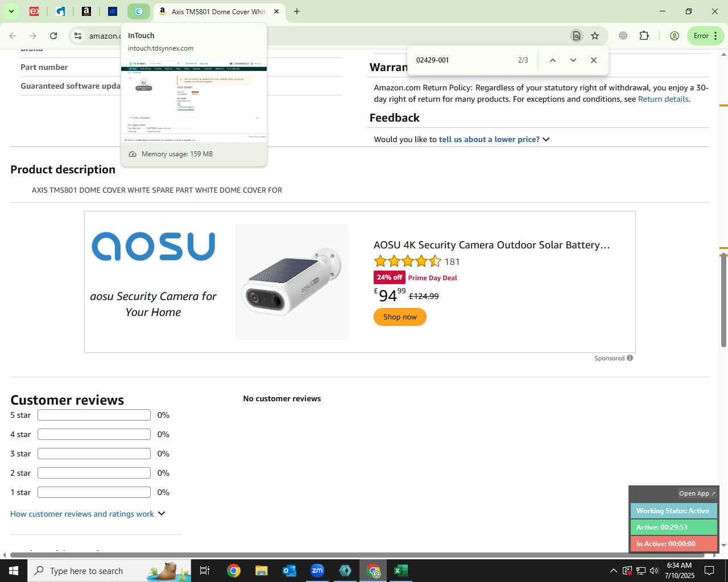Viewport: 728px width, 582px height.
Task: Bookmark this page with the star icon
Action: 595,36
